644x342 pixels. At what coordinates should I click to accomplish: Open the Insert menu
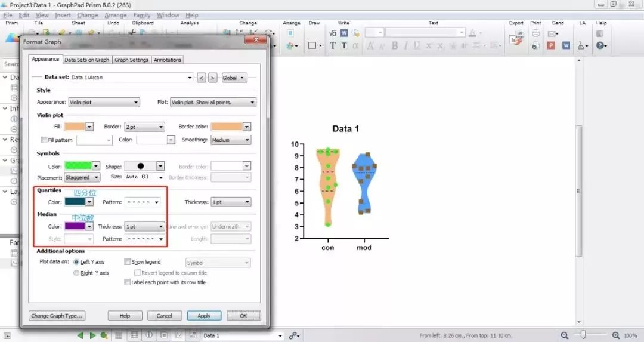(63, 15)
